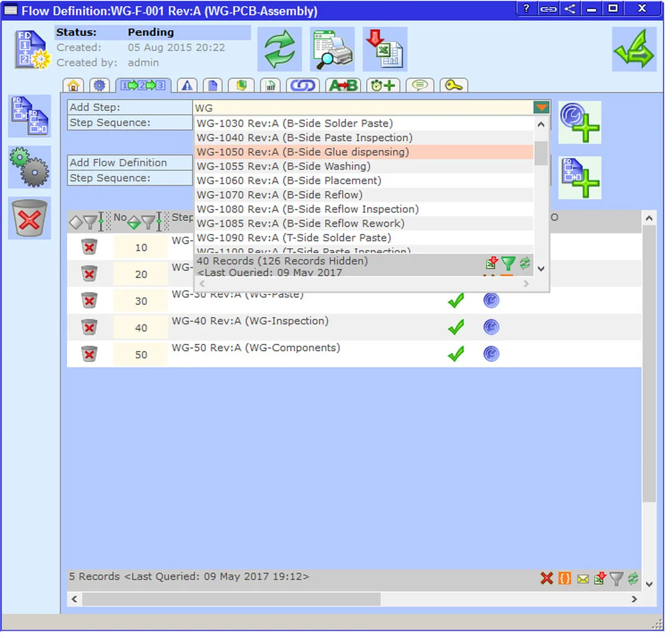Click the grey filter funnel in bottom status bar
The image size is (672, 638).
(x=617, y=579)
